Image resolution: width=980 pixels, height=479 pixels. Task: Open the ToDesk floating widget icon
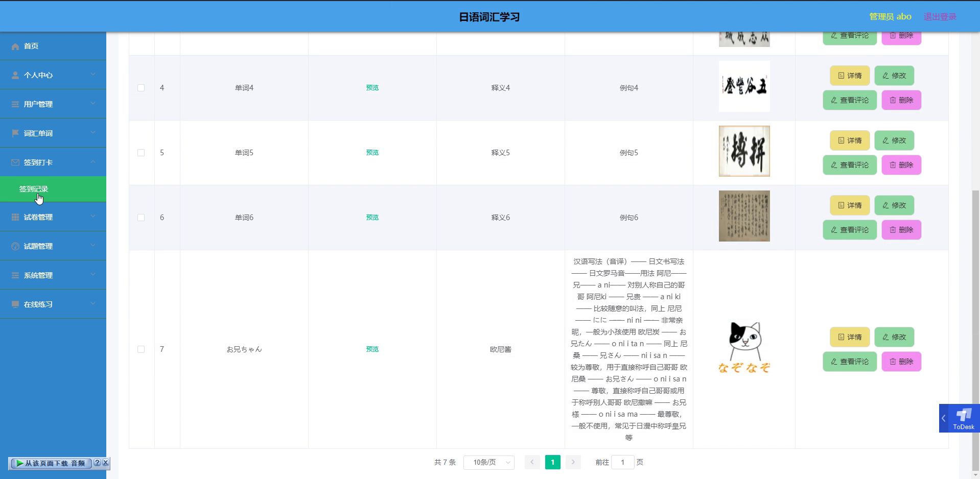964,418
